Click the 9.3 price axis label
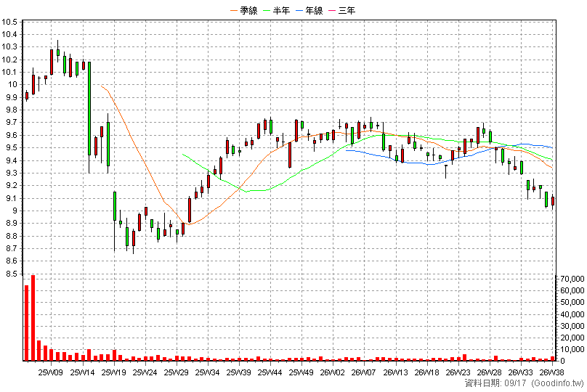Viewport: 587px width, 392px height. pyautogui.click(x=12, y=173)
